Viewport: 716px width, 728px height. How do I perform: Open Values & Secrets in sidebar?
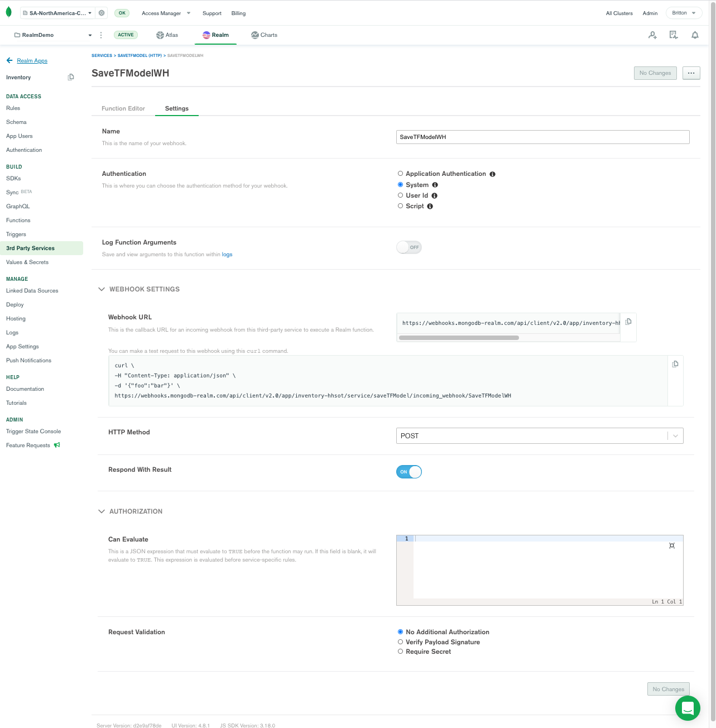point(27,262)
